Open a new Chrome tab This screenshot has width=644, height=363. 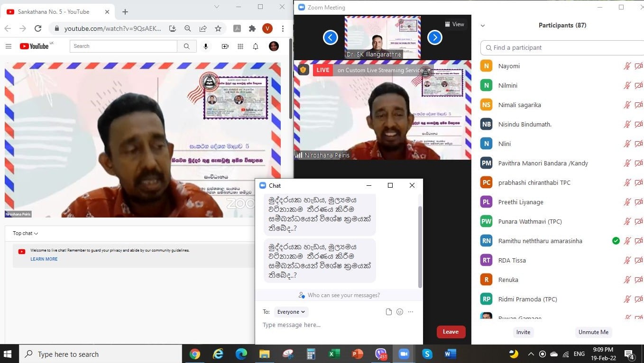125,12
